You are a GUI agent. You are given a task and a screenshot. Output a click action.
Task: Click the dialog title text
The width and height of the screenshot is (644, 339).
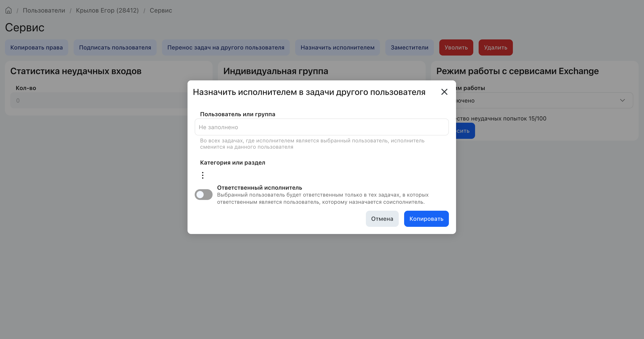pyautogui.click(x=309, y=92)
